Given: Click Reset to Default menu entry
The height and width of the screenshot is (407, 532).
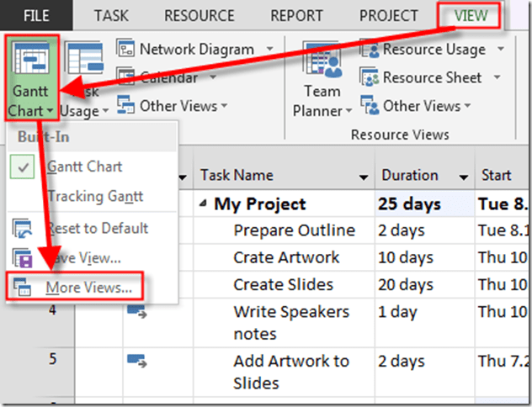Looking at the screenshot, I should tap(97, 228).
